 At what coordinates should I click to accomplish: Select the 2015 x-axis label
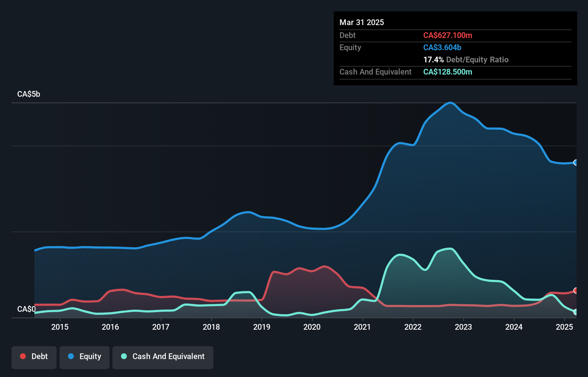60,327
